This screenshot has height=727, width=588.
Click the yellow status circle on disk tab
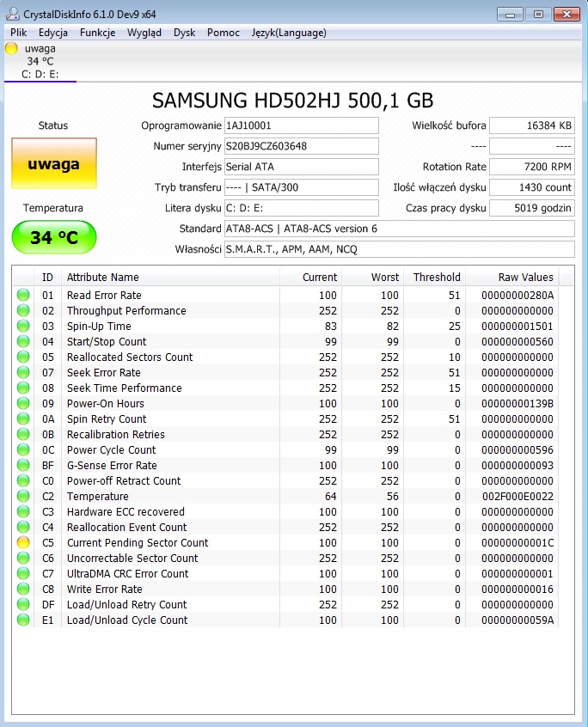[11, 48]
